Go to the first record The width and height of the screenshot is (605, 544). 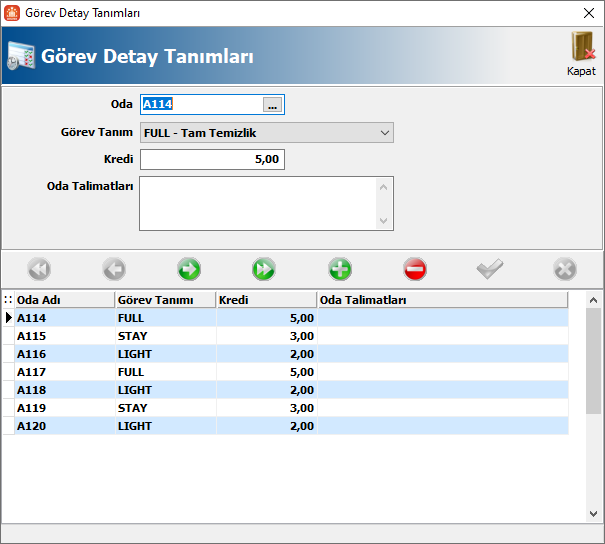[x=39, y=269]
